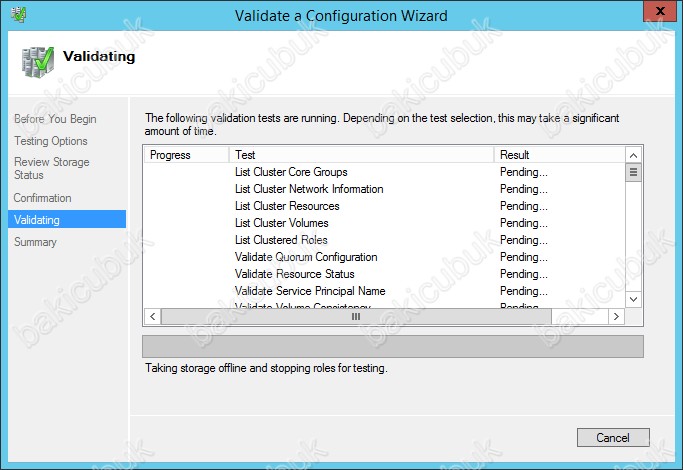Image resolution: width=683 pixels, height=470 pixels.
Task: Select the highlighted Validating step
Action: click(67, 220)
